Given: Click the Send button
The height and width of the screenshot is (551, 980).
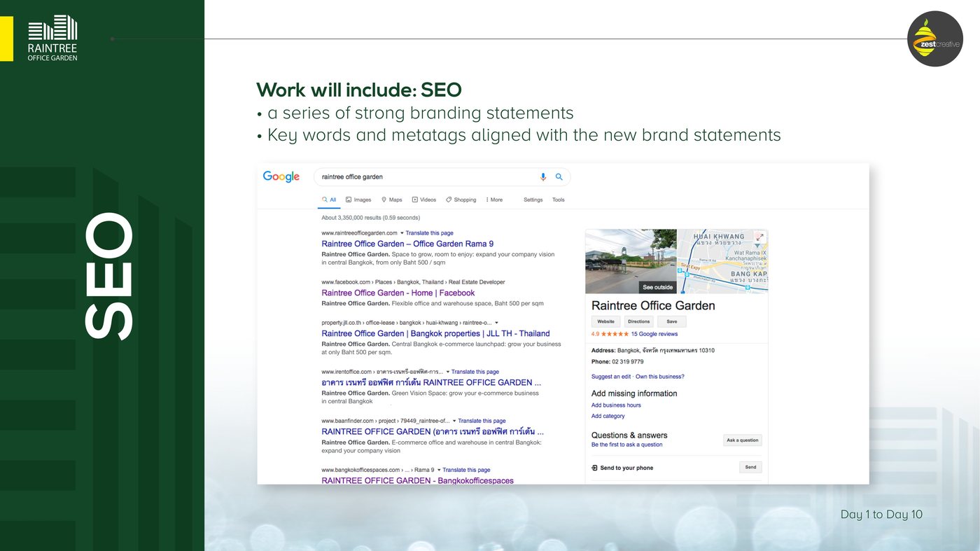Looking at the screenshot, I should tap(750, 467).
